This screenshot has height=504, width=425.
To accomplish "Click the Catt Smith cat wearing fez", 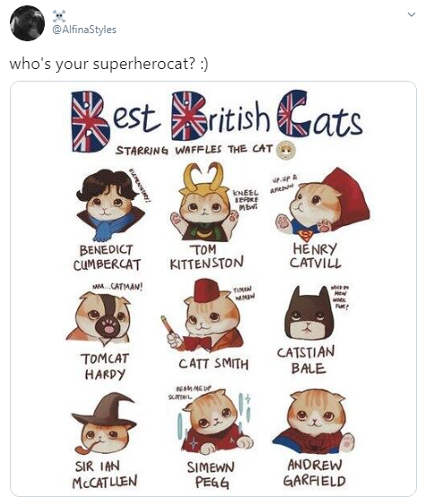I will click(x=203, y=316).
